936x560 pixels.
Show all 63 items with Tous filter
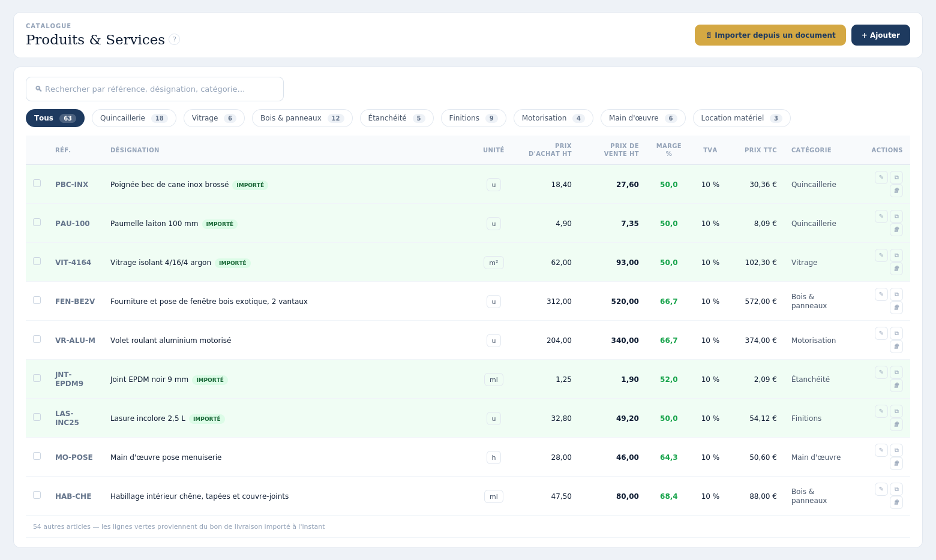55,118
